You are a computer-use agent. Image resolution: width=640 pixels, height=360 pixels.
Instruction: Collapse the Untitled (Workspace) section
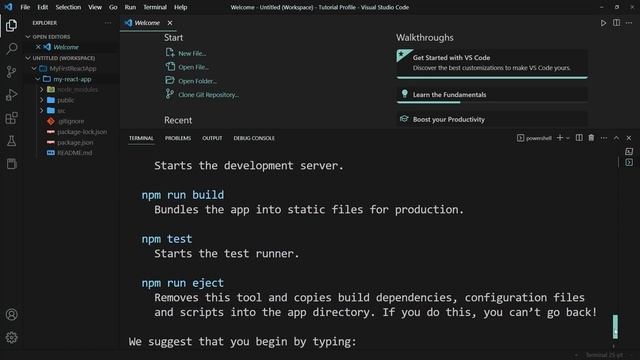[x=28, y=58]
